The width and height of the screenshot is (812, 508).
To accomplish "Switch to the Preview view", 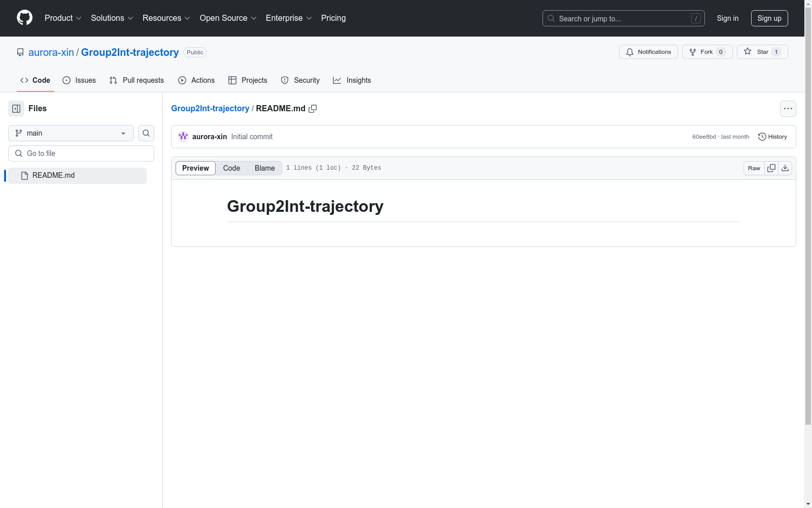I will coord(195,168).
